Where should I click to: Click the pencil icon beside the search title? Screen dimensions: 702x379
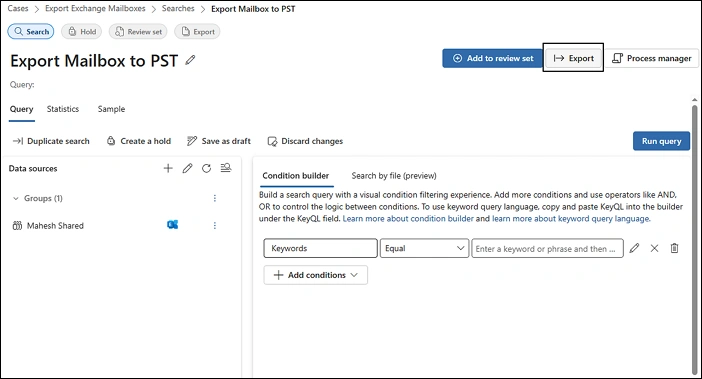(x=190, y=60)
